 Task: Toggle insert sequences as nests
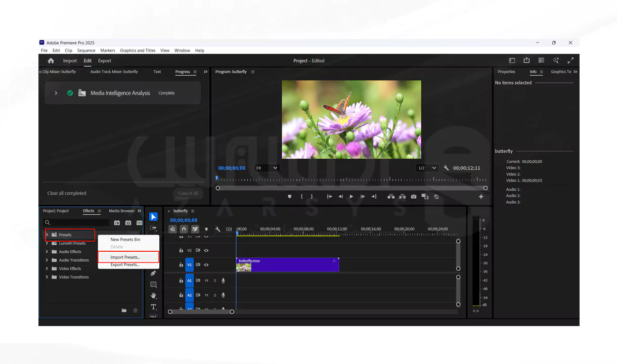(173, 230)
